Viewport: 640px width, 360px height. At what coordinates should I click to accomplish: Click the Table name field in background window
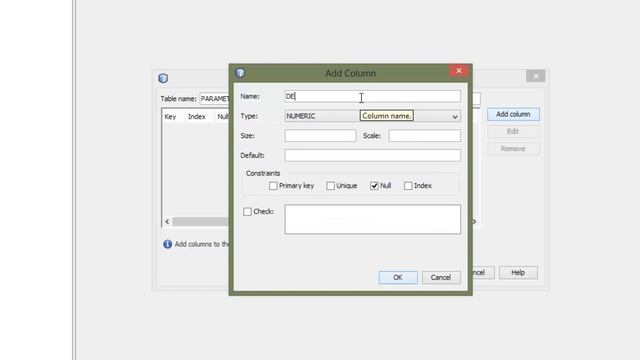click(x=214, y=99)
